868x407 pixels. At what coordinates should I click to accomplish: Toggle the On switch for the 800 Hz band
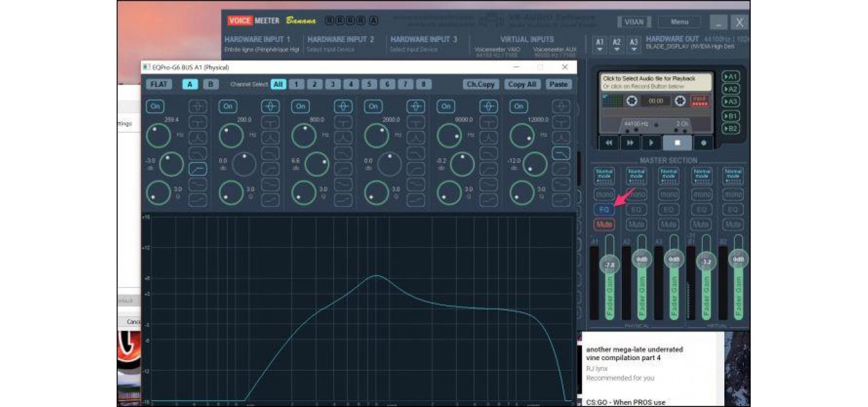(x=300, y=106)
